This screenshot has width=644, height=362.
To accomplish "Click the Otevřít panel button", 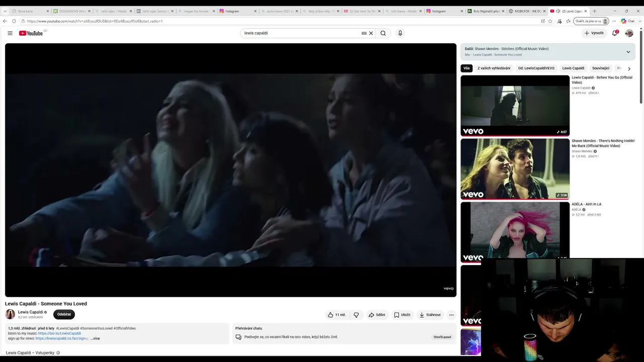I will tap(442, 337).
